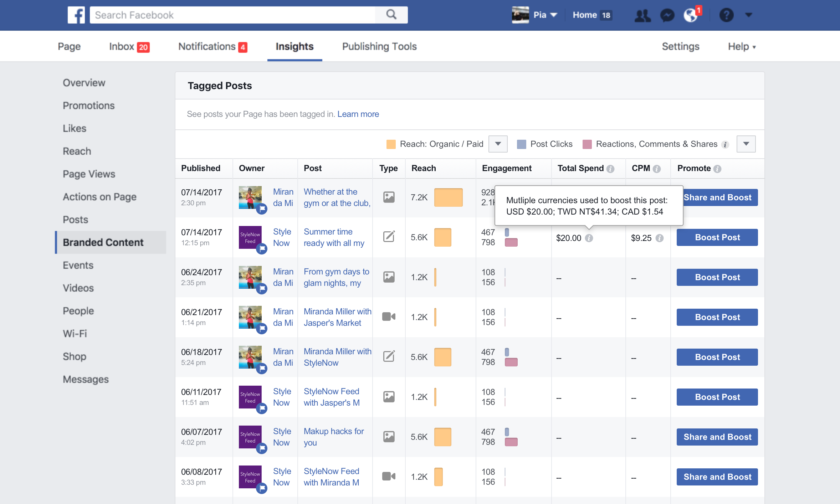Screen dimensions: 840x504
Task: Open Pia profile picture in top bar
Action: (x=520, y=15)
